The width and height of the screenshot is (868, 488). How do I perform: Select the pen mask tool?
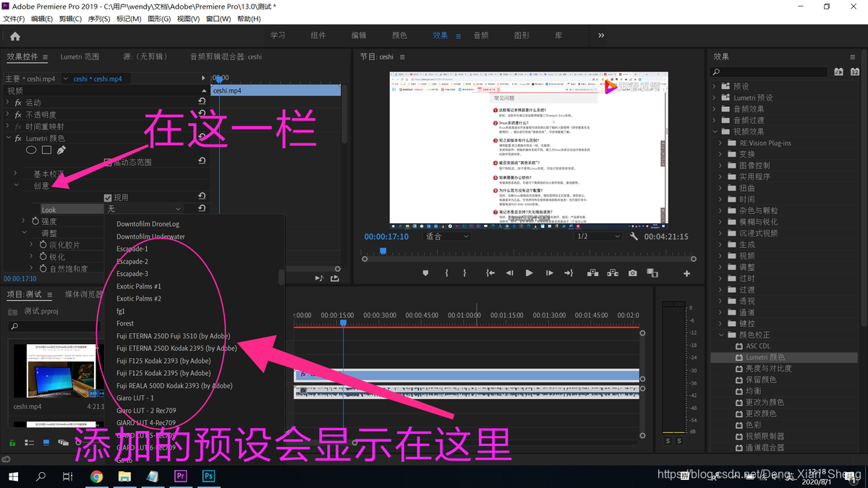pos(61,150)
